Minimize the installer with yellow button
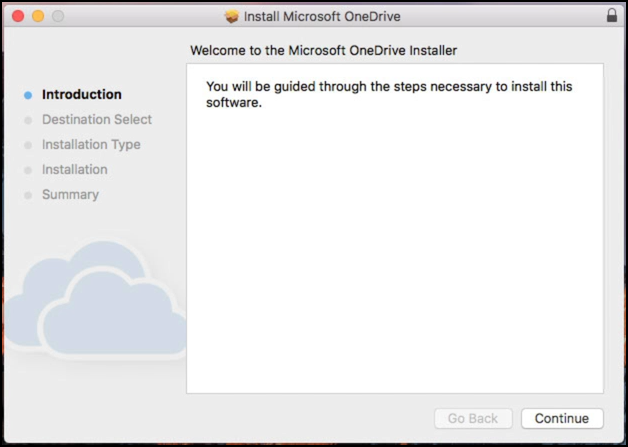 [x=38, y=16]
